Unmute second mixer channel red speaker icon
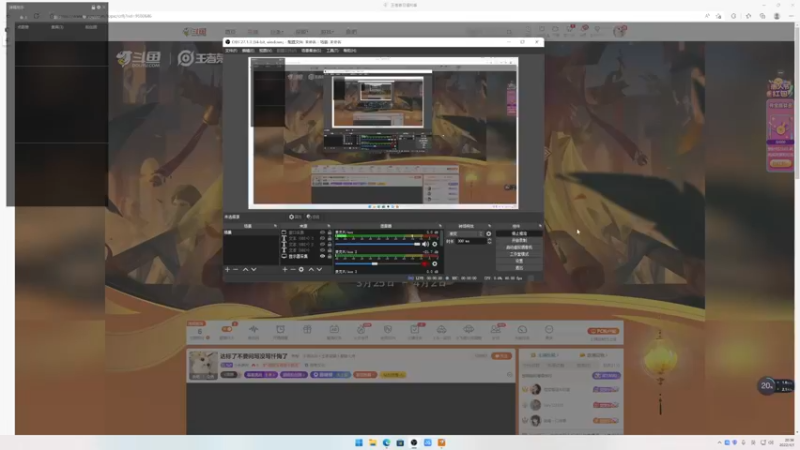 (424, 264)
